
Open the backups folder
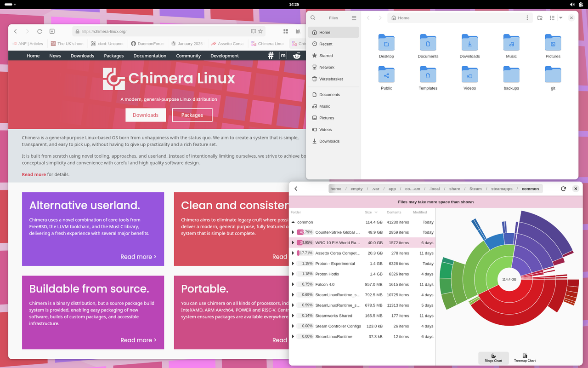(511, 75)
